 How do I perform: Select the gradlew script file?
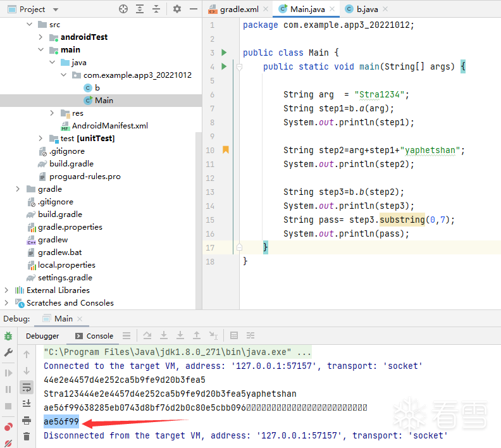pyautogui.click(x=47, y=240)
